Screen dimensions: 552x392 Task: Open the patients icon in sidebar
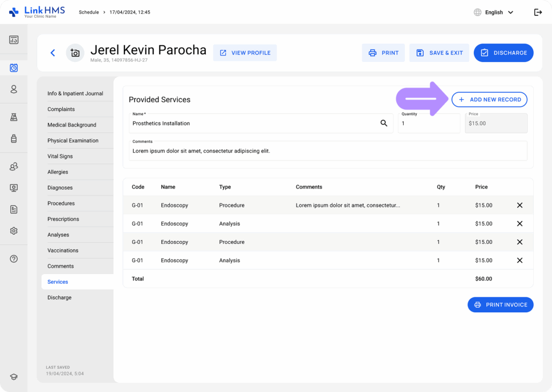coord(13,89)
